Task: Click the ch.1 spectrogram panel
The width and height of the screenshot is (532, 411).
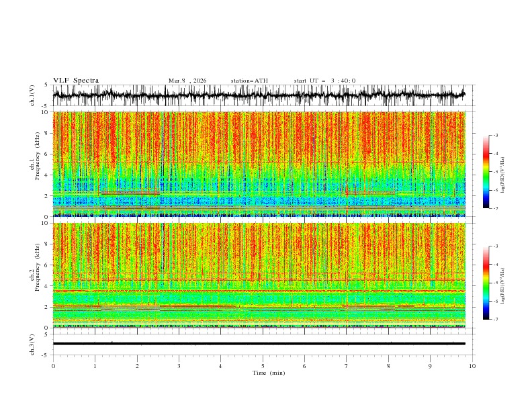Action: tap(259, 164)
